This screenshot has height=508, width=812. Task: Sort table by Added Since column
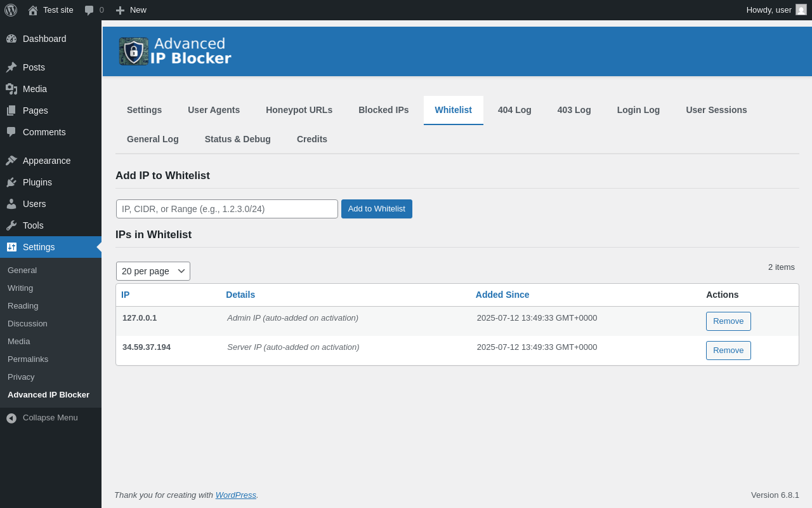click(x=502, y=295)
